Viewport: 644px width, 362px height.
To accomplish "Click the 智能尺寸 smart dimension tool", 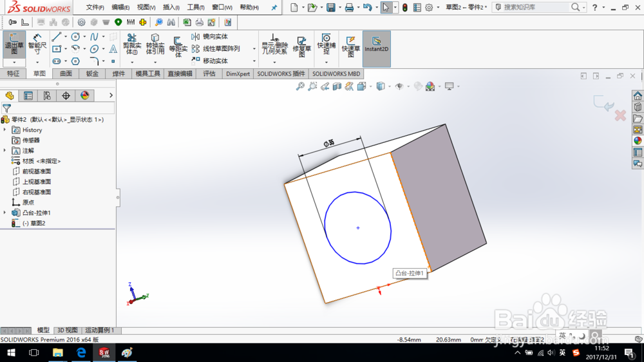I will [37, 44].
